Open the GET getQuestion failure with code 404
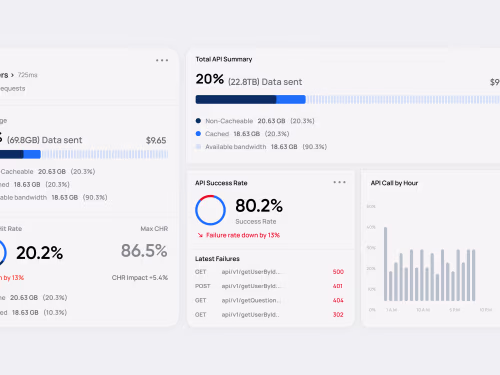This screenshot has height=375, width=500. click(x=269, y=300)
